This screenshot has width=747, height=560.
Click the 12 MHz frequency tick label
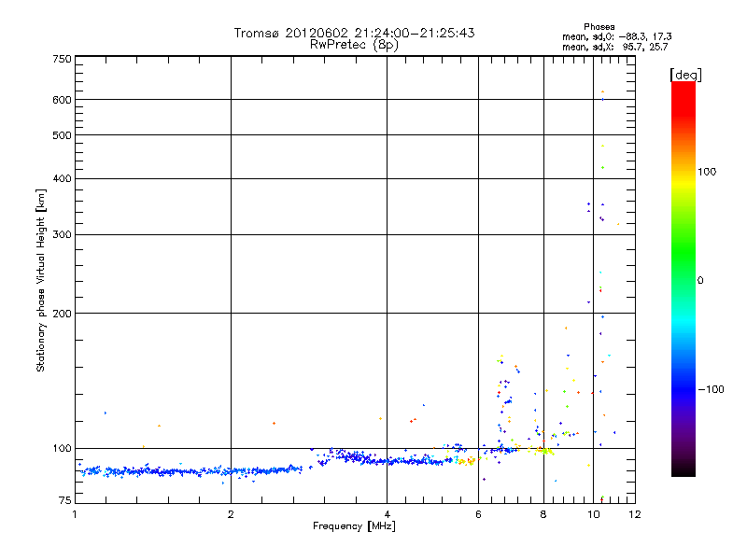click(x=635, y=514)
